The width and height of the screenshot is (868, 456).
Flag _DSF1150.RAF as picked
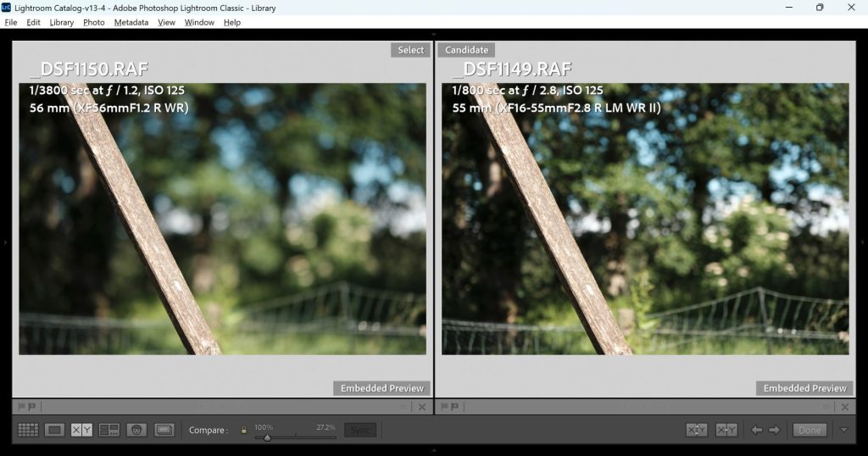coord(21,407)
